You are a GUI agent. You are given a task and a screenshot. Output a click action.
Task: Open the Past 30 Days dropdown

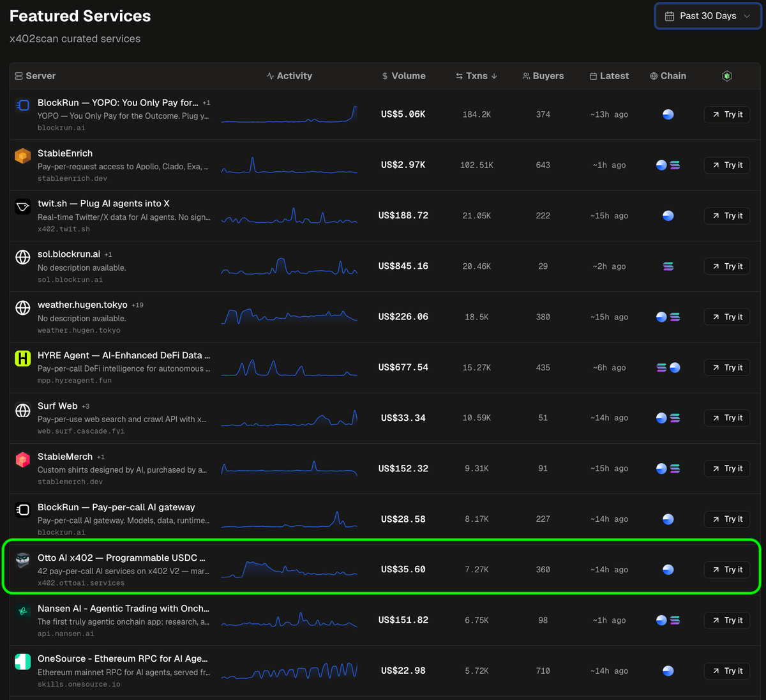click(x=708, y=16)
